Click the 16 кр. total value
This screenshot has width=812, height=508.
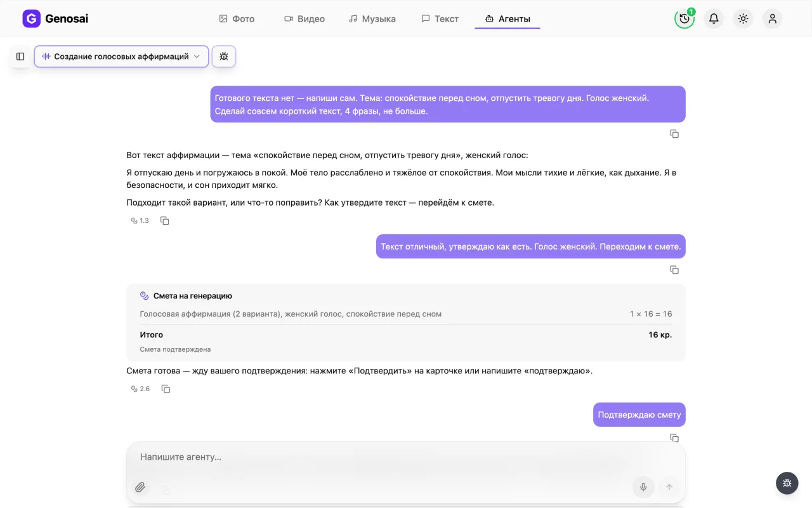660,335
